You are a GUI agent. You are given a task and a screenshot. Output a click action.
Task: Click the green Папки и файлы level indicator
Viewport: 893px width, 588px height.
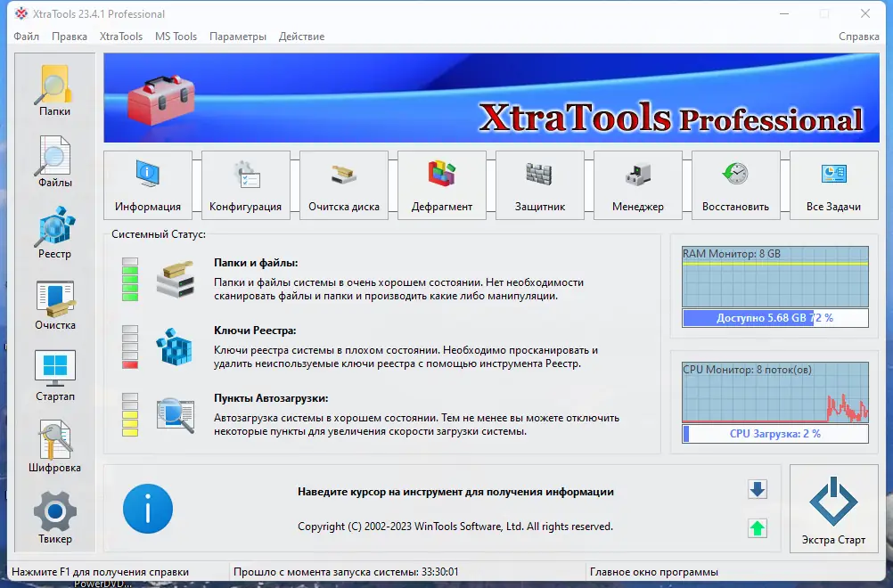[130, 279]
